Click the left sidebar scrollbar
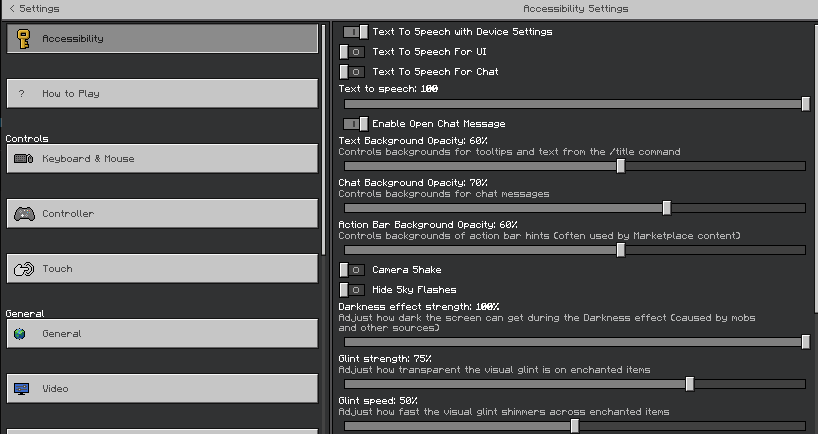 [323, 140]
